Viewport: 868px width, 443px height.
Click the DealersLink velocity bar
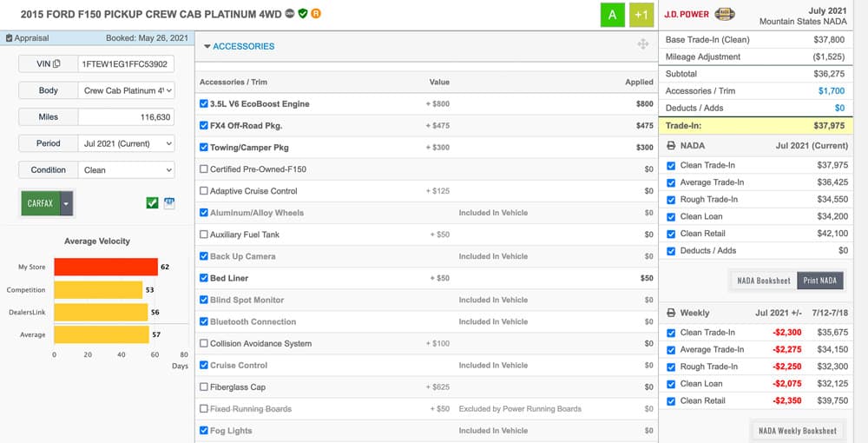[101, 313]
